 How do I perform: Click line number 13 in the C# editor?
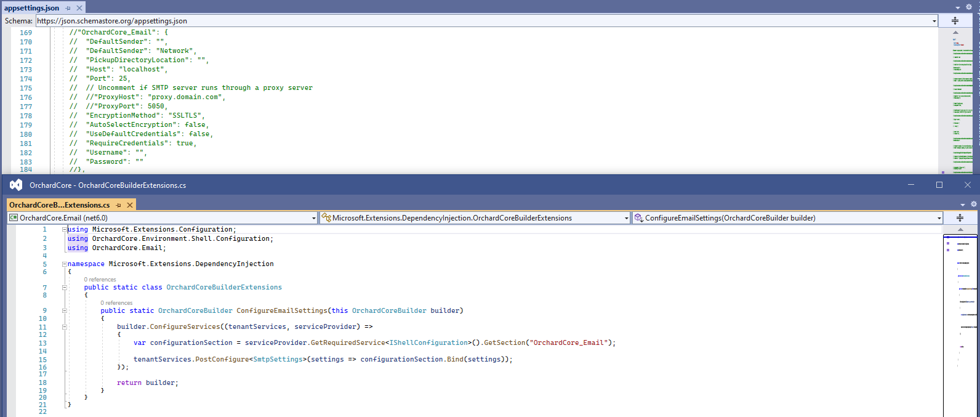42,343
